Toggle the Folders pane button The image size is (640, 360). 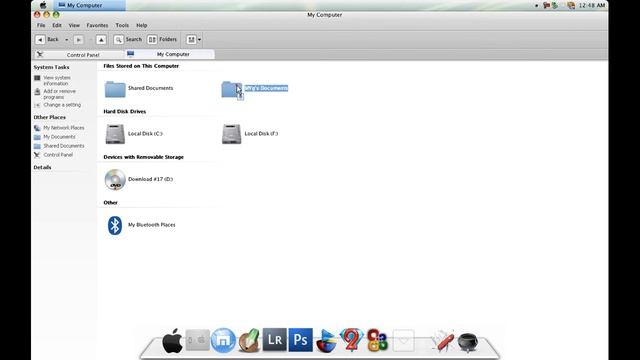(x=162, y=40)
